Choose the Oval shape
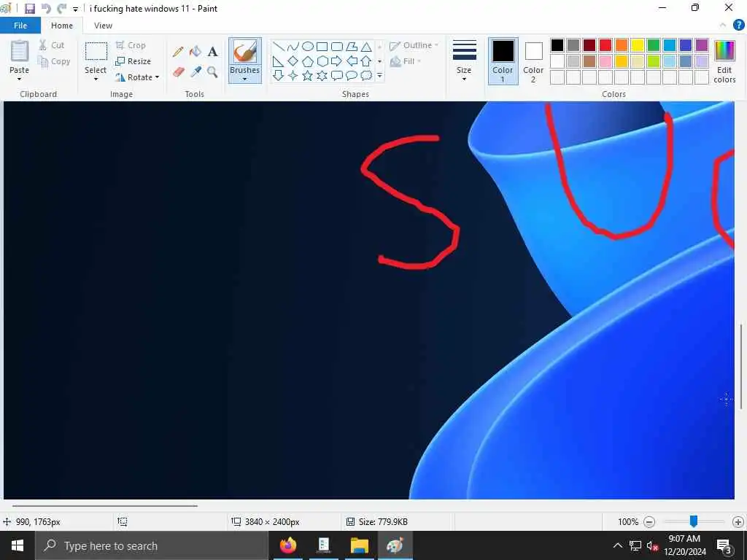 coord(308,47)
